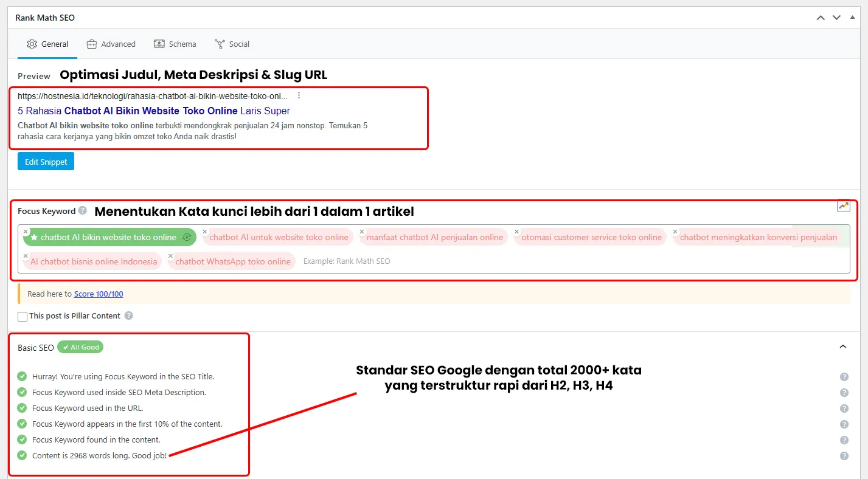Select keyword tag otomasi customer service toko online
The image size is (868, 479).
click(x=591, y=238)
